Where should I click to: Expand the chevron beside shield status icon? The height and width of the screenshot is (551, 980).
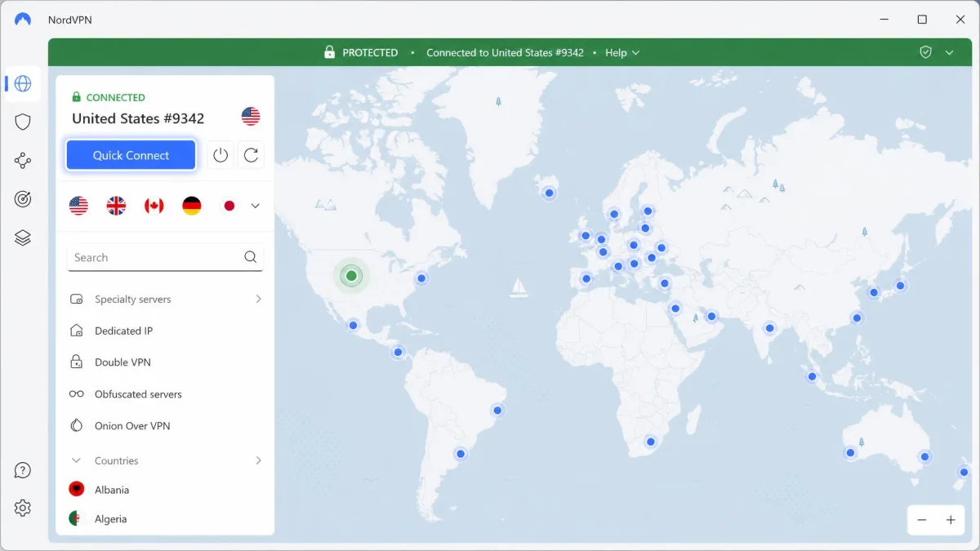pos(949,52)
